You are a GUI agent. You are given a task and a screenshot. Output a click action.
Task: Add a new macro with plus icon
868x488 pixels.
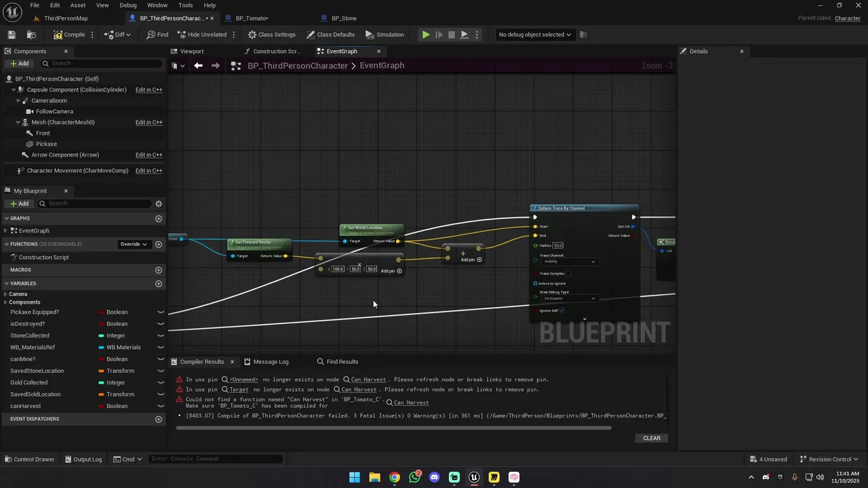point(159,270)
